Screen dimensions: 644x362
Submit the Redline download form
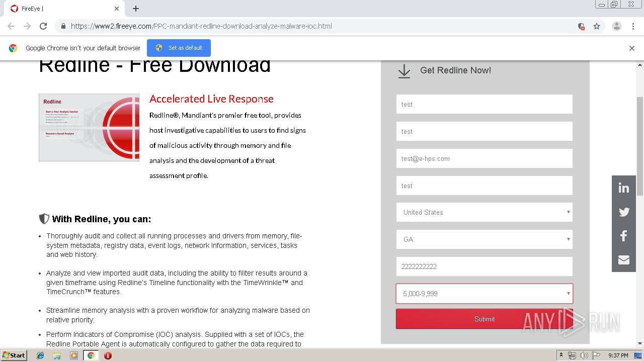point(485,319)
